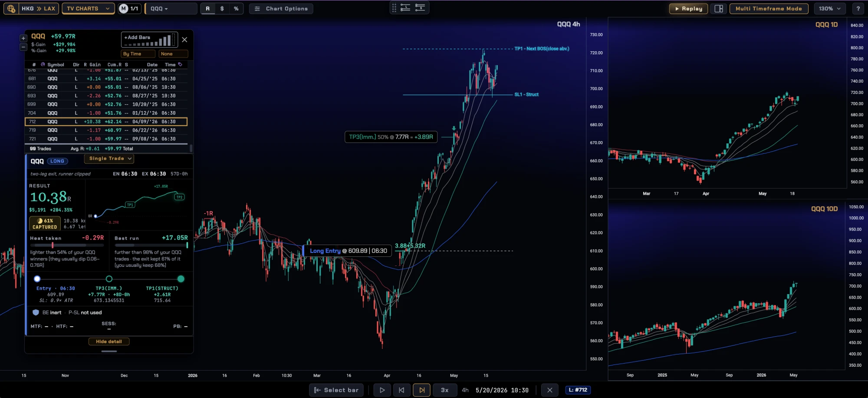Viewport: 868px width, 398px height.
Task: Select trade row 712 dated 04/09/'26
Action: 106,122
